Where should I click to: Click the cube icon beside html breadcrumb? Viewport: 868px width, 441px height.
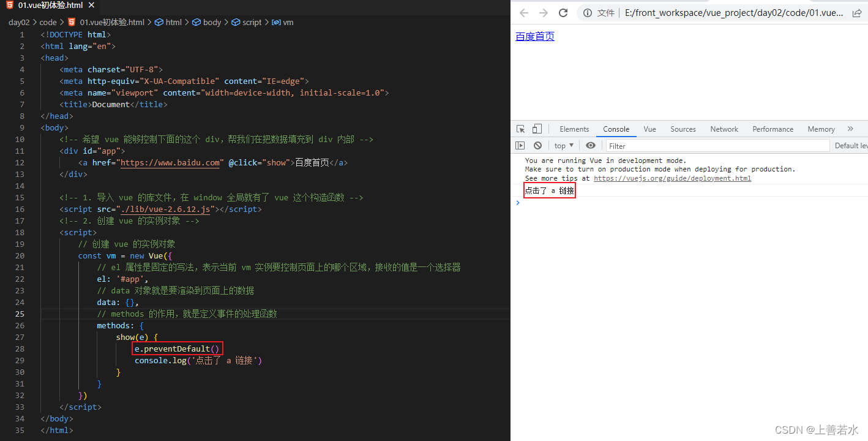159,22
